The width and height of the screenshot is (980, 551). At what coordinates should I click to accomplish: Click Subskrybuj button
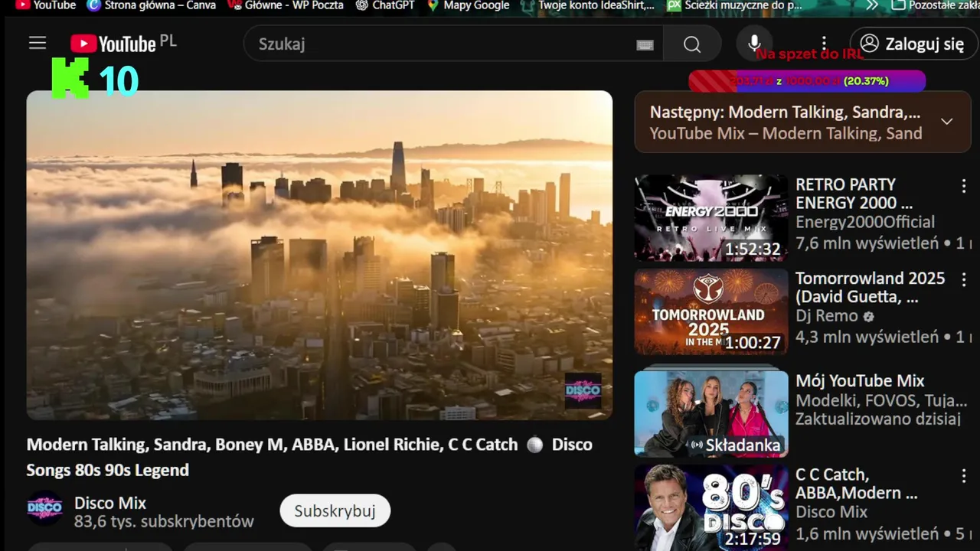pos(335,510)
